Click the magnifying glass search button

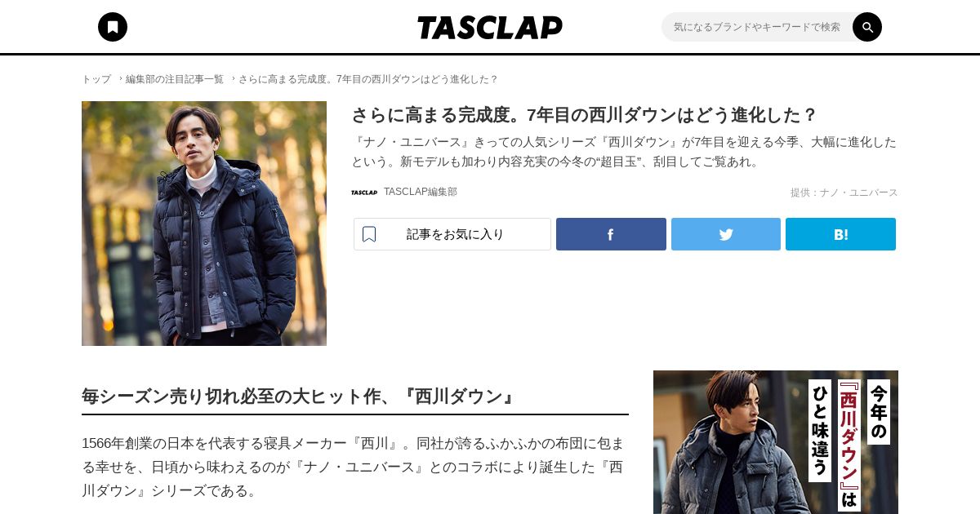867,27
